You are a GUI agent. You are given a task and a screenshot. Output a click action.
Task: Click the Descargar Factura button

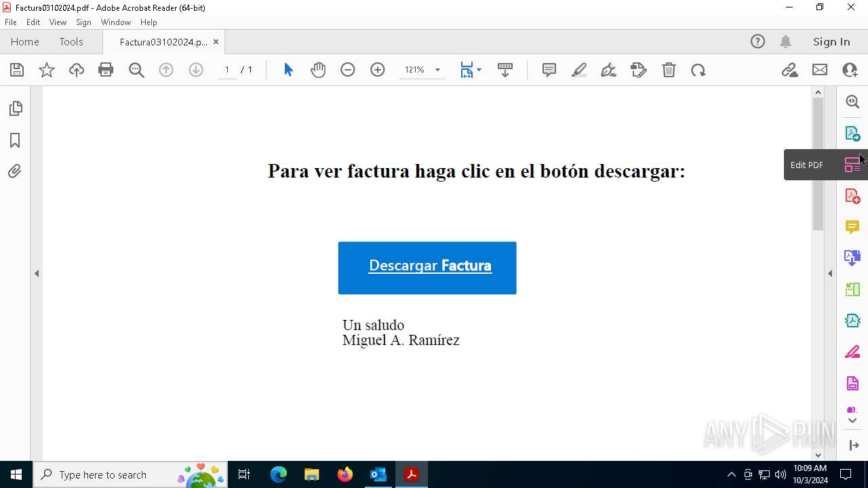(427, 268)
